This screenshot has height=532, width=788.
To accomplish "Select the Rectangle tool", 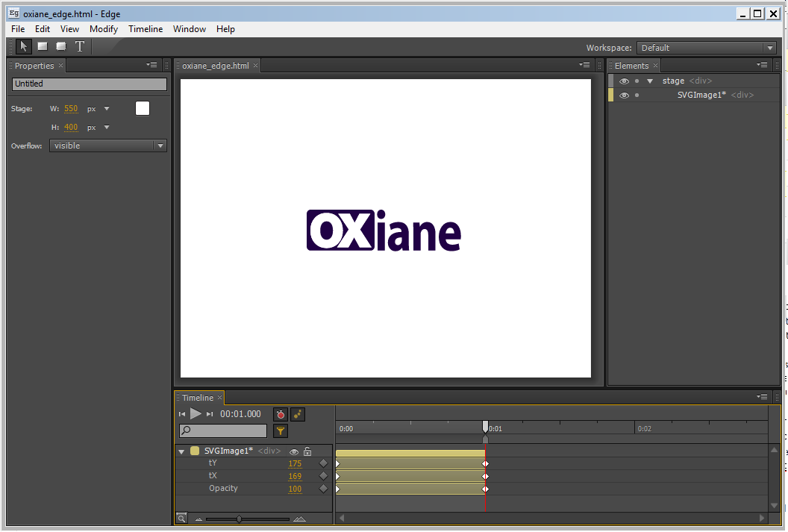I will 43,47.
